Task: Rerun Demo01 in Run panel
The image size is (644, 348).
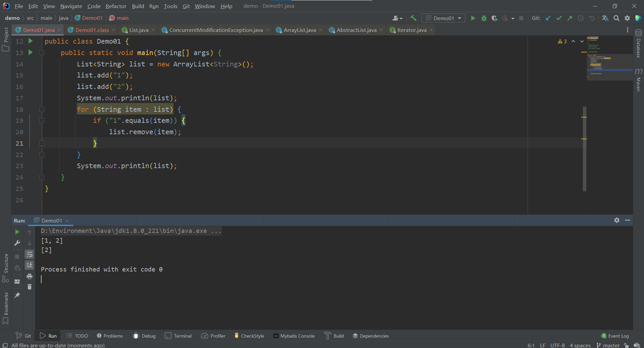Action: pyautogui.click(x=17, y=232)
